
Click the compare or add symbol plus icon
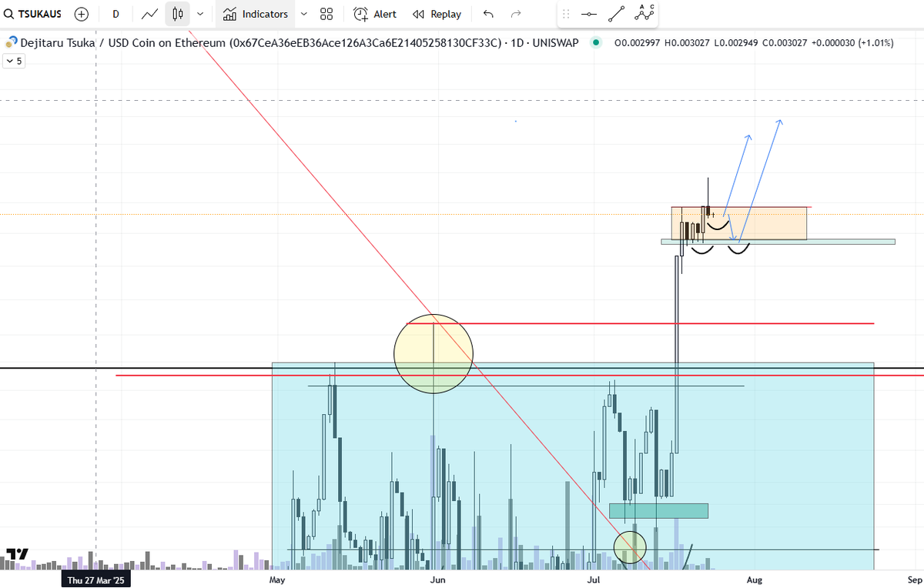[82, 14]
